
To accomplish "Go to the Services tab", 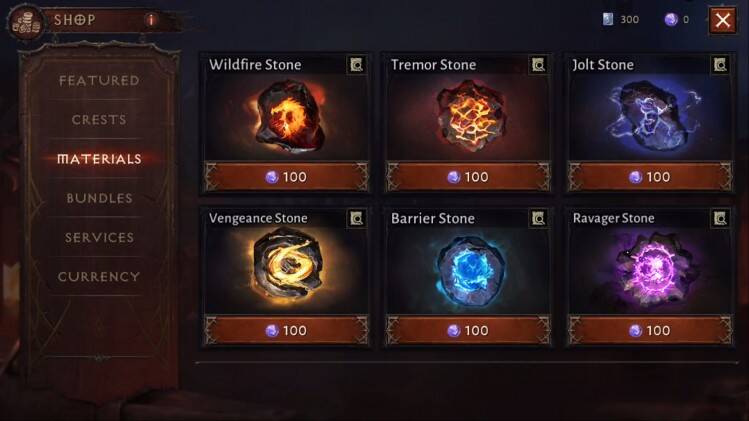I will 99,237.
